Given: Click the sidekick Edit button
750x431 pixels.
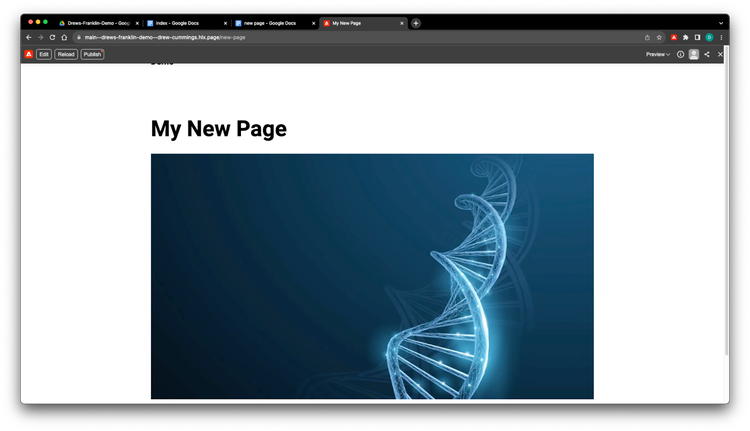Looking at the screenshot, I should [x=44, y=54].
